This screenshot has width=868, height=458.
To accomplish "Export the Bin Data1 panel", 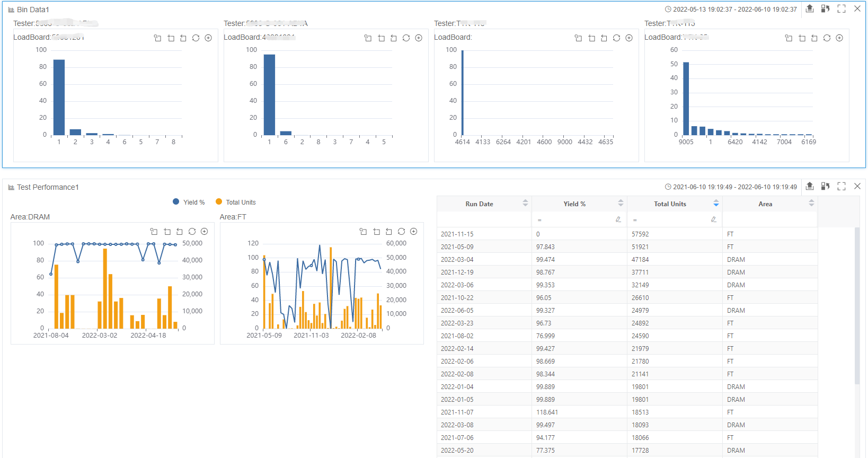I will coord(809,8).
